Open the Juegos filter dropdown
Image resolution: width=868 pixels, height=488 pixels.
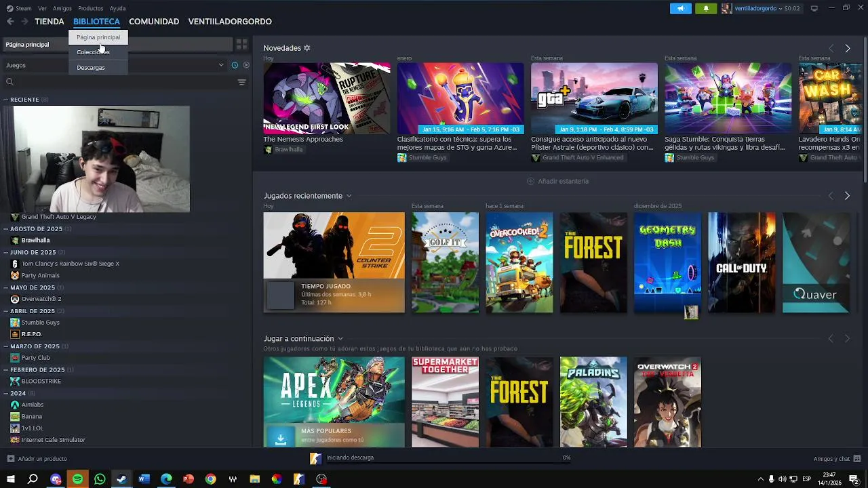click(x=115, y=65)
